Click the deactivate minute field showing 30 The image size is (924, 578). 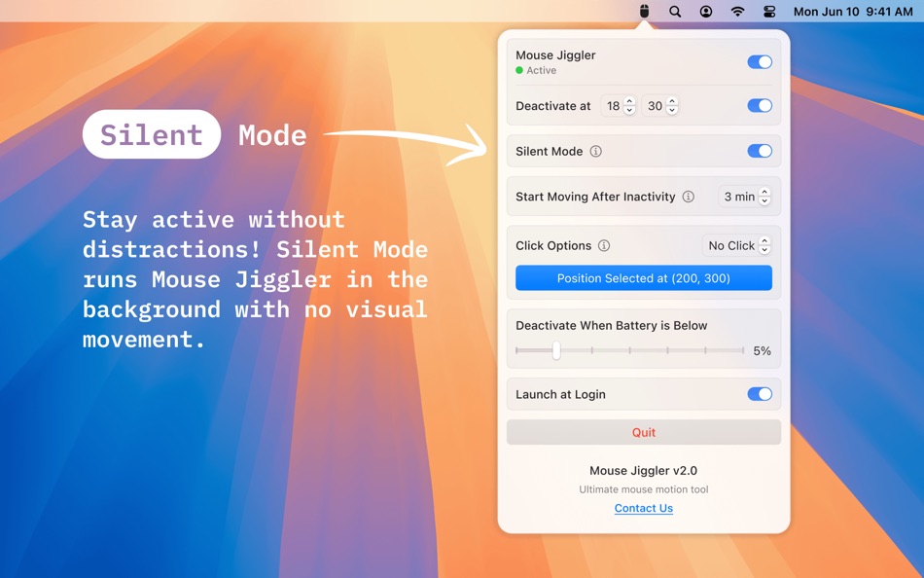point(655,105)
